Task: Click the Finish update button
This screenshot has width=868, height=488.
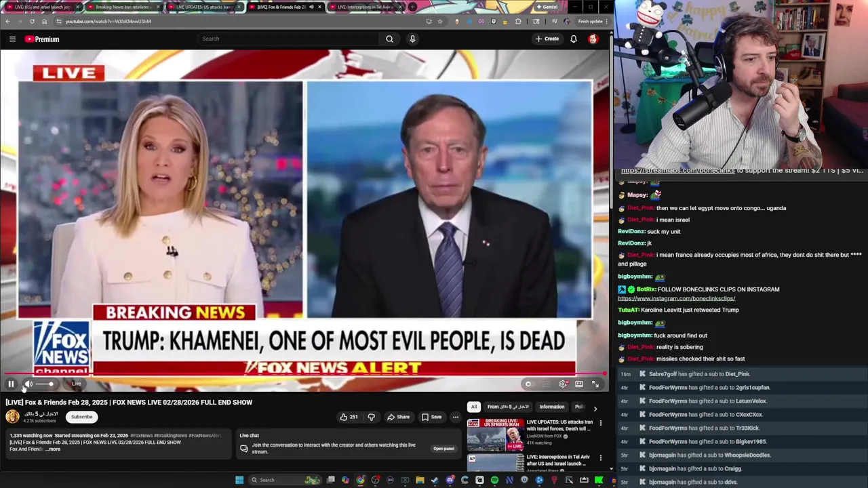Action: pyautogui.click(x=590, y=21)
